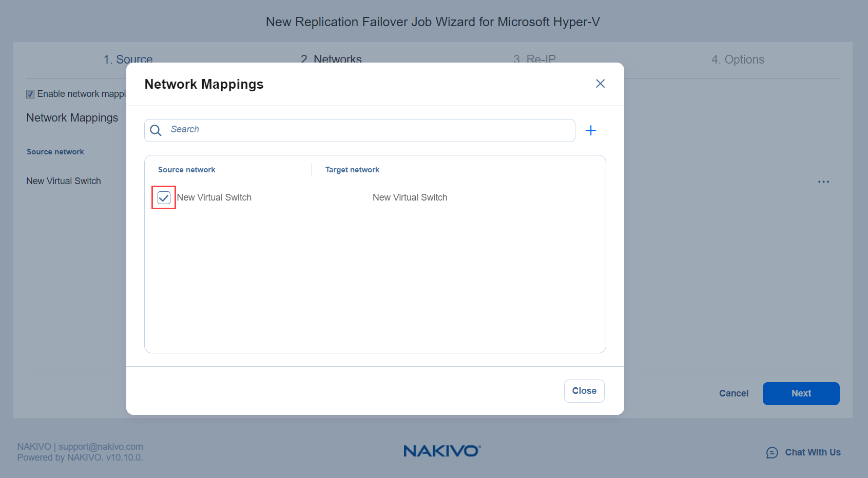Jump to the 4. Options step
The height and width of the screenshot is (478, 868).
tap(737, 59)
